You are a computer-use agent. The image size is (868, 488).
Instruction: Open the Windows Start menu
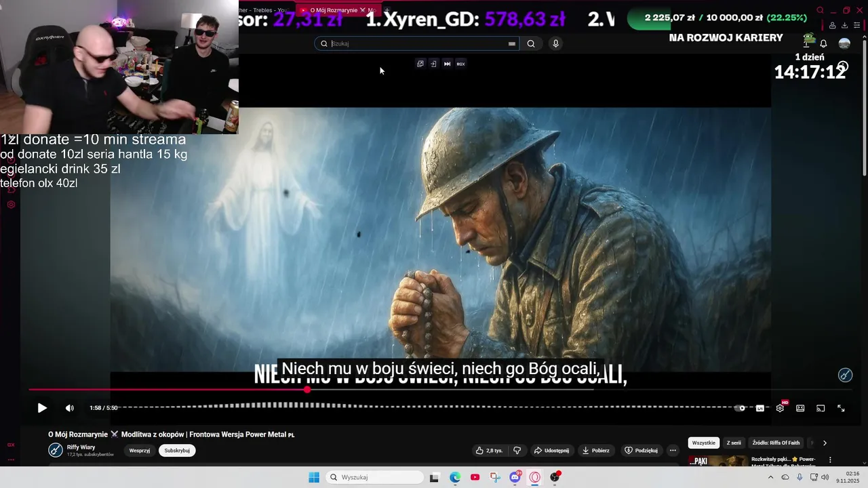coord(314,477)
